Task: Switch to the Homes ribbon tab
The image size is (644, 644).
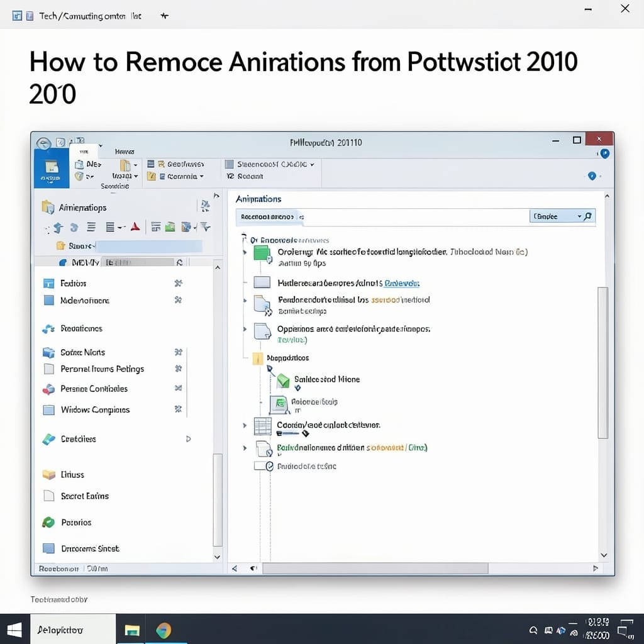Action: (x=125, y=152)
